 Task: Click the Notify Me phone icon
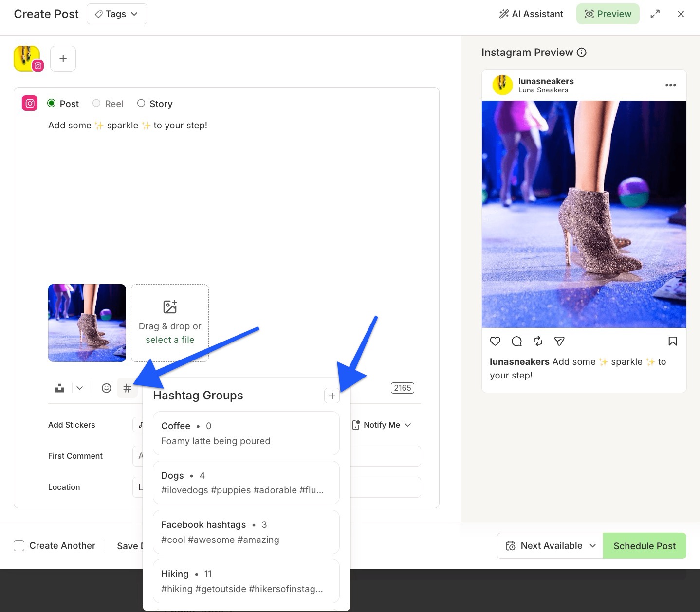pos(356,425)
